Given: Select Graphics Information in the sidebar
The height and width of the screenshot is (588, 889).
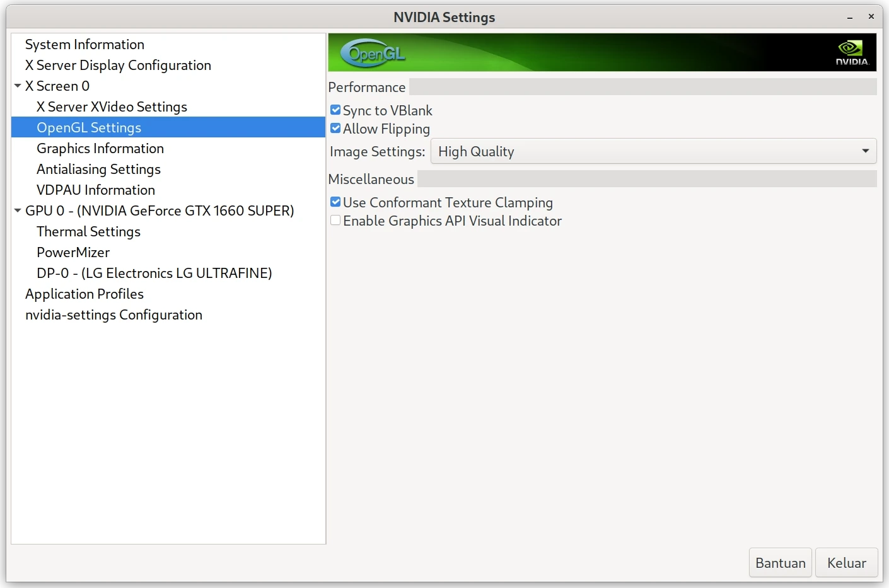Looking at the screenshot, I should 100,148.
